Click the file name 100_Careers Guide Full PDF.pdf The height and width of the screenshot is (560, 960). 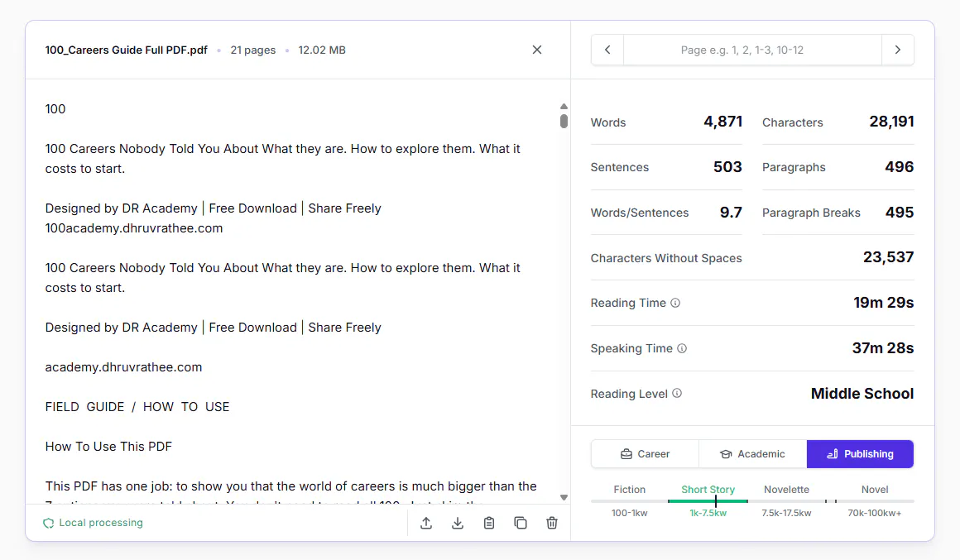coord(126,50)
